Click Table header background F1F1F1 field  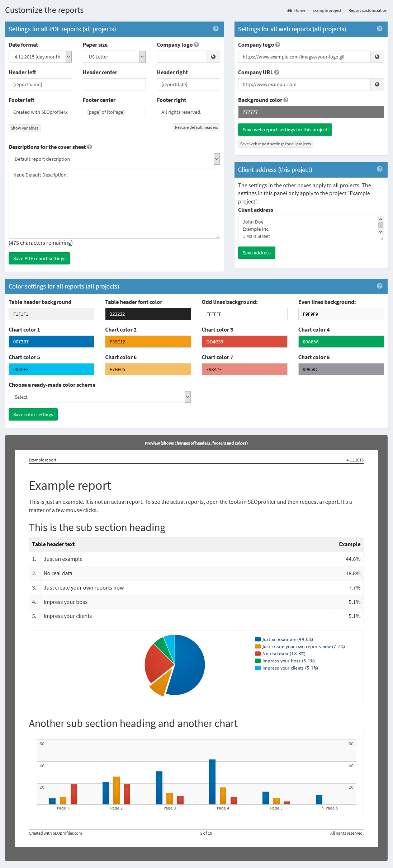coord(51,314)
